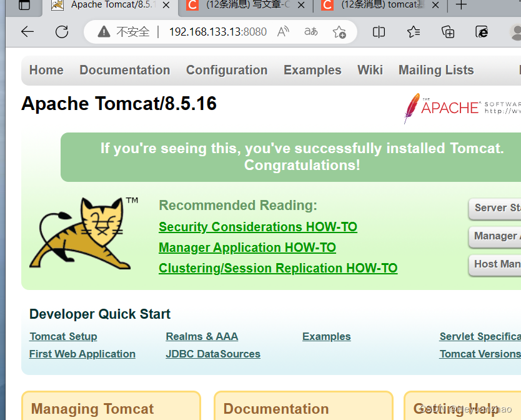Screen dimensions: 521x420
Task: Click the Apache Tomcat/8.5.16 heading
Action: point(119,103)
